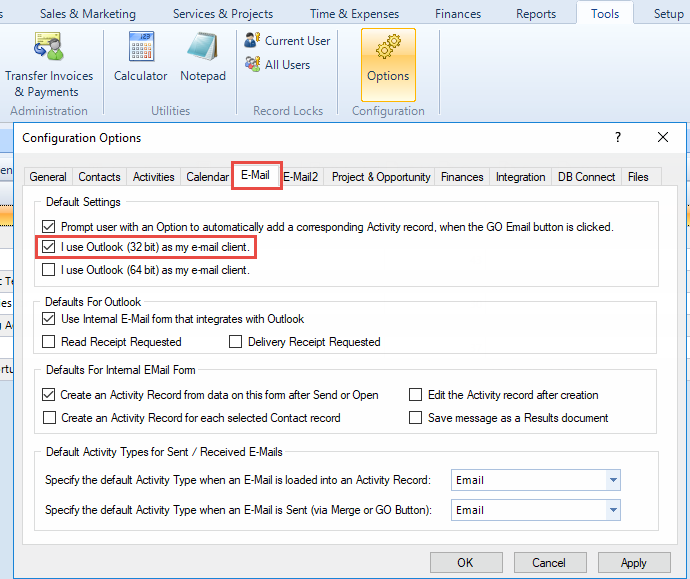Toggle the prompt to add Activity record option
The height and width of the screenshot is (579, 690).
pos(48,227)
